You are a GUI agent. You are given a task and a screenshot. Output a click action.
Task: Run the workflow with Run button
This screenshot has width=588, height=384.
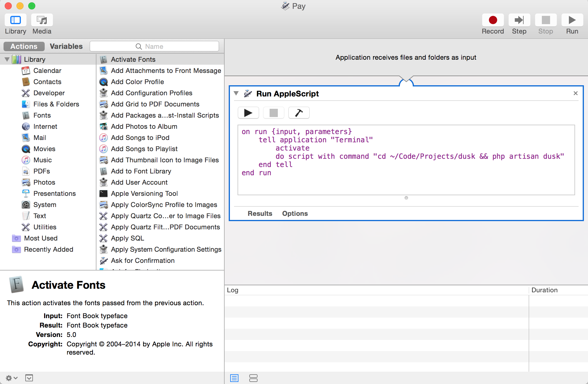pos(572,20)
